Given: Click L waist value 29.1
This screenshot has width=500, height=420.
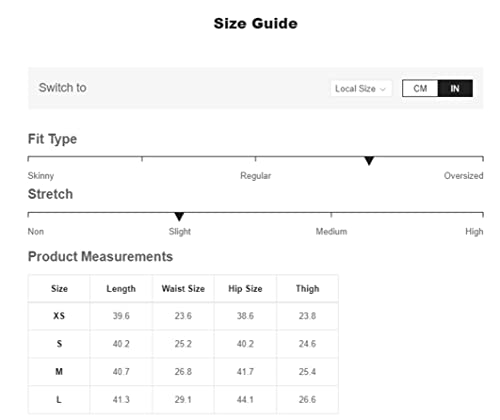Looking at the screenshot, I should click(183, 399).
